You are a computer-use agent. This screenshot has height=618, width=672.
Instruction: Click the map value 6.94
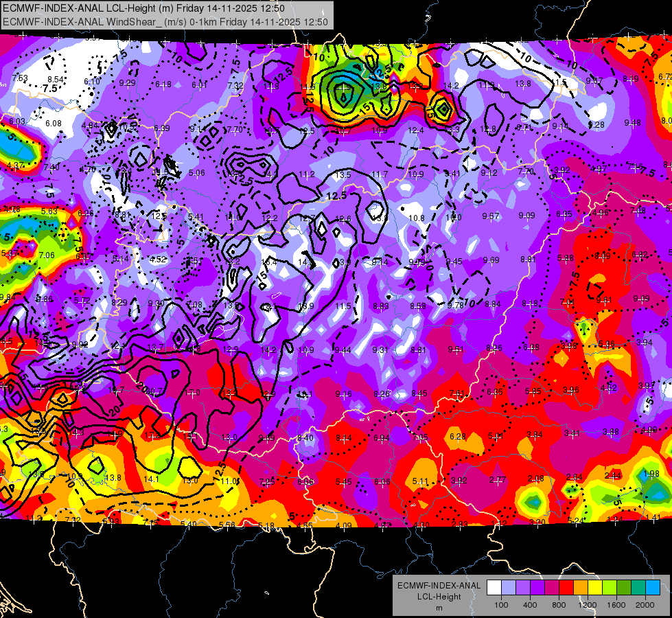click(382, 438)
